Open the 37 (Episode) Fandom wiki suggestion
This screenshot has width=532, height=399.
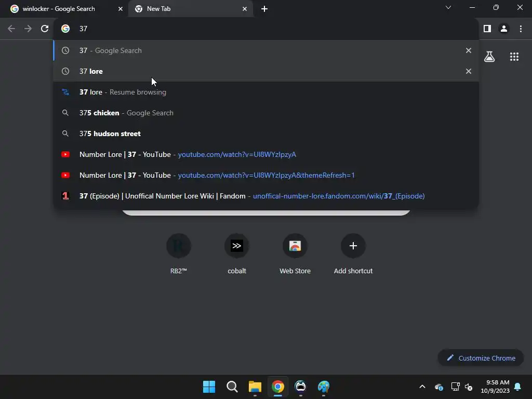[266, 196]
